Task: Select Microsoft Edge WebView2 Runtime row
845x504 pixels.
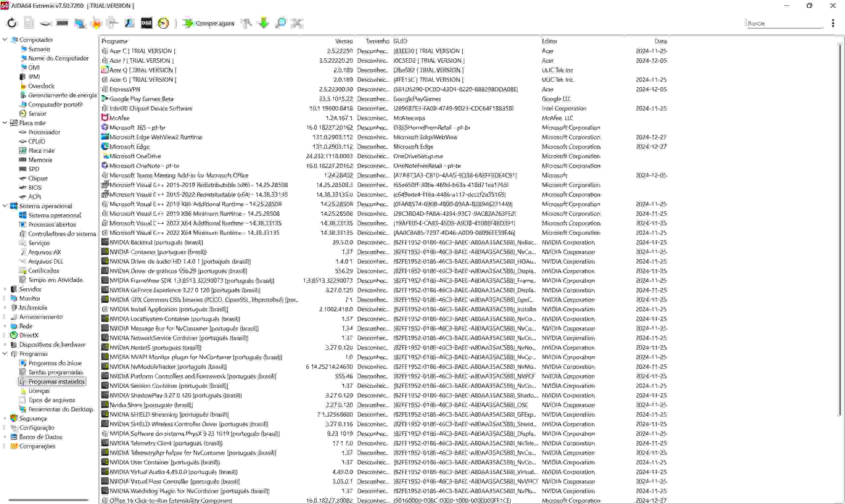Action: [384, 137]
